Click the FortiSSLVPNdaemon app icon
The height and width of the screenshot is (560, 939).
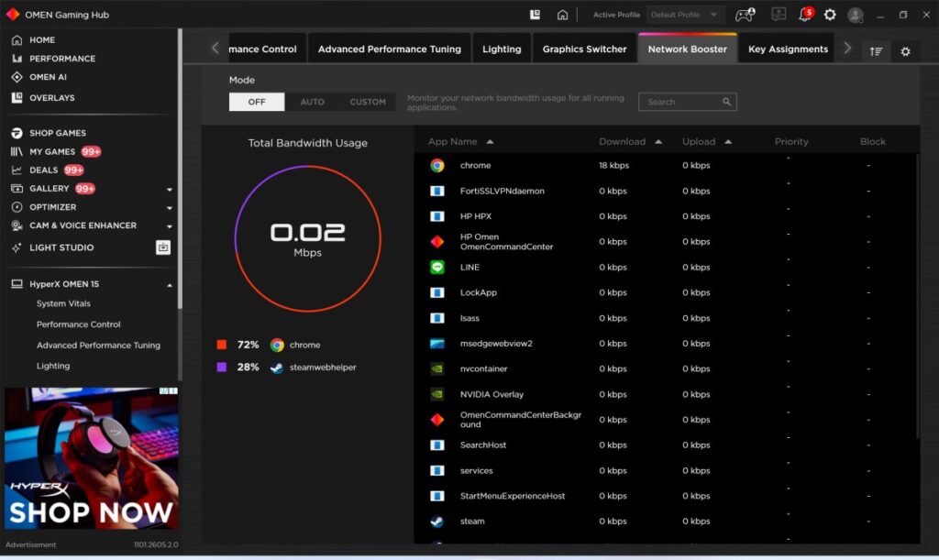437,191
